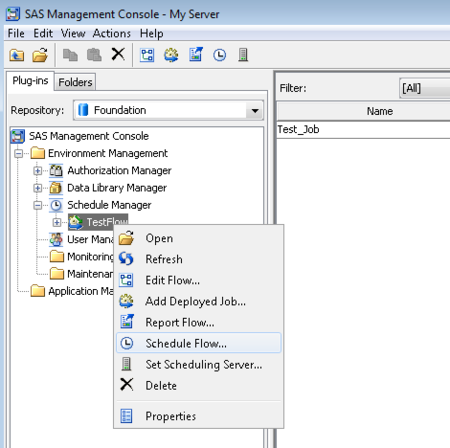Open the View menu

pyautogui.click(x=73, y=33)
